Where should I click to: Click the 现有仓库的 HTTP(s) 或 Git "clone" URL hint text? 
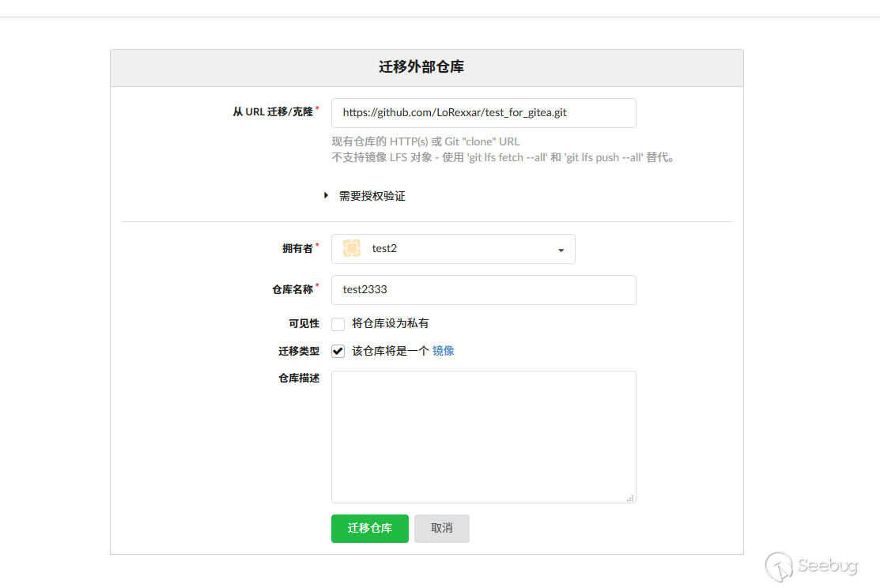425,141
